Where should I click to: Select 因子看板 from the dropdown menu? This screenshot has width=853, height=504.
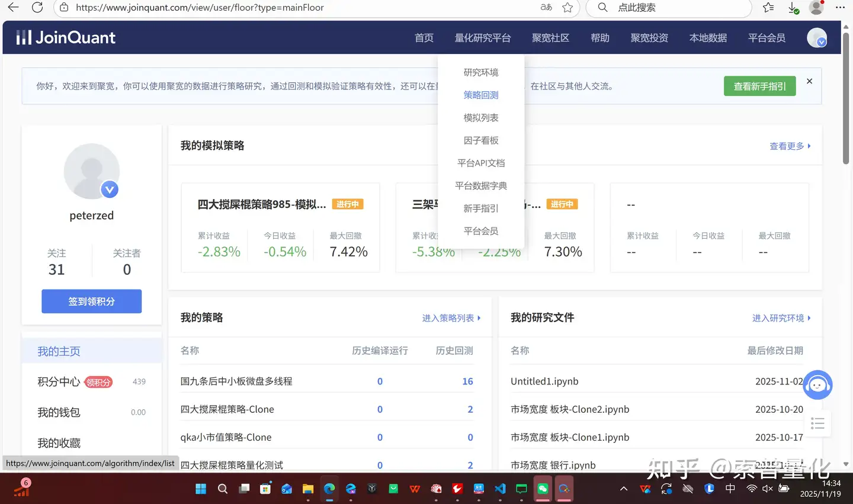coord(481,140)
